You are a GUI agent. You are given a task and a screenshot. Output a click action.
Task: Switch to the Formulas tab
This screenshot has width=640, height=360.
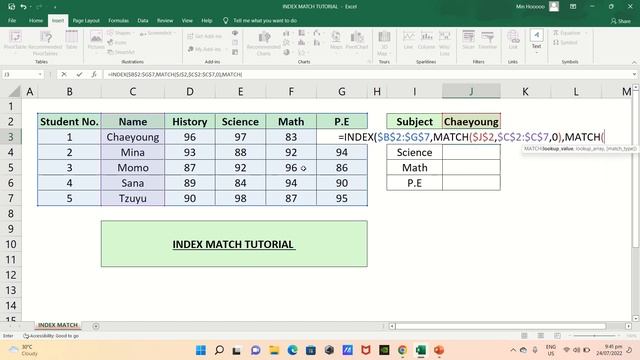tap(118, 20)
